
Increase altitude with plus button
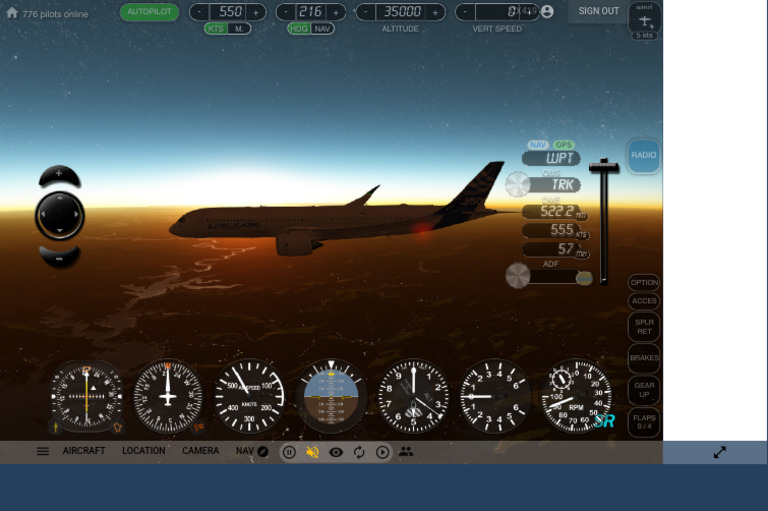[435, 12]
